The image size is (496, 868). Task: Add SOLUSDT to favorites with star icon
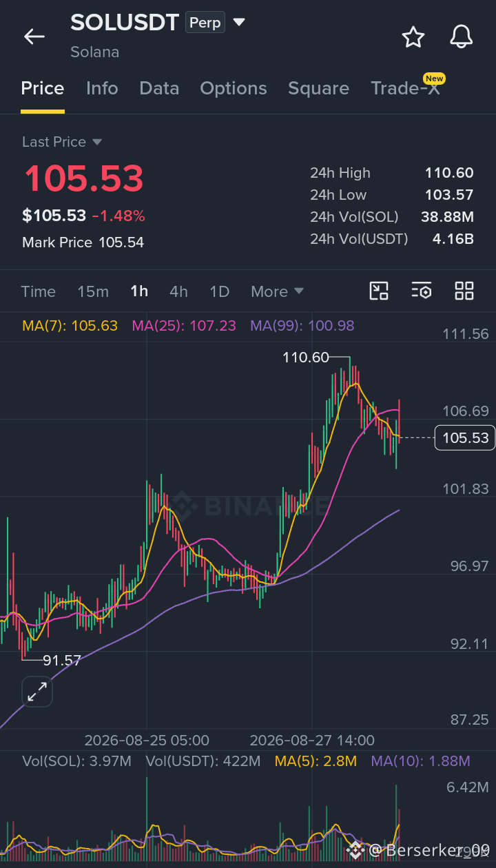[x=413, y=37]
